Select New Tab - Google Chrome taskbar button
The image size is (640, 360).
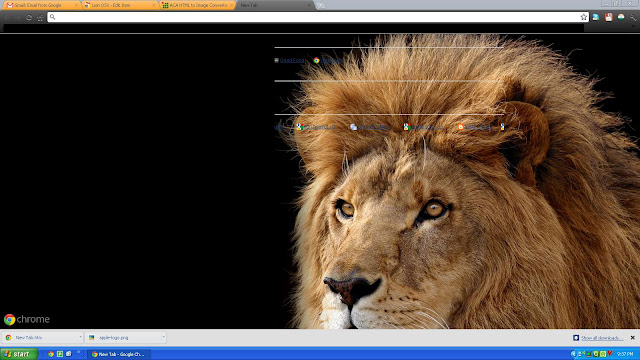118,354
